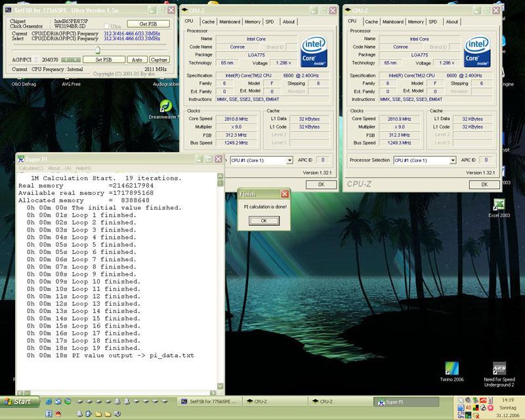The height and width of the screenshot is (420, 525).
Task: Switch to Memory tab in left CPU-Z
Action: point(253,22)
